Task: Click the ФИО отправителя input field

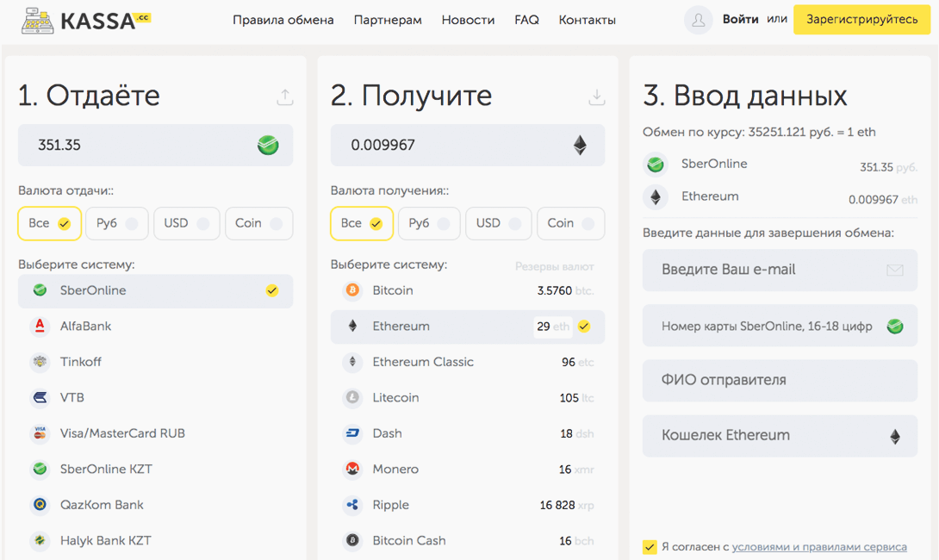Action: [780, 380]
